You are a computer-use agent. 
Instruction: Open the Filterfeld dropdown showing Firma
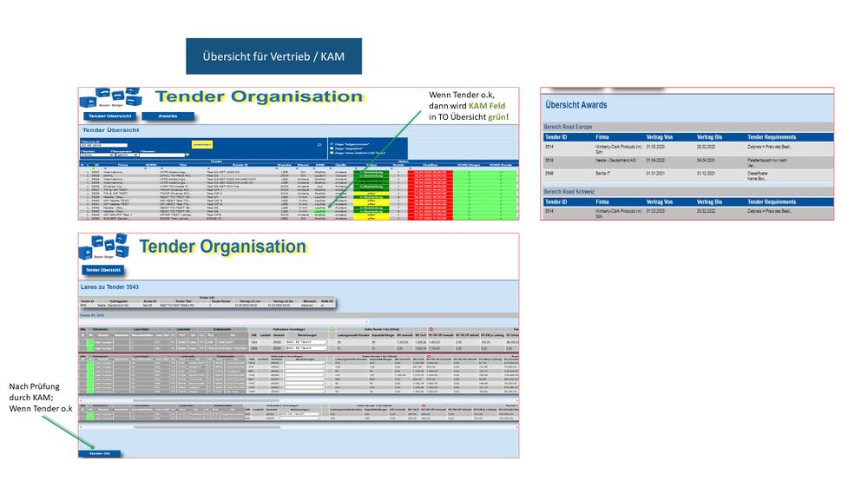point(97,155)
